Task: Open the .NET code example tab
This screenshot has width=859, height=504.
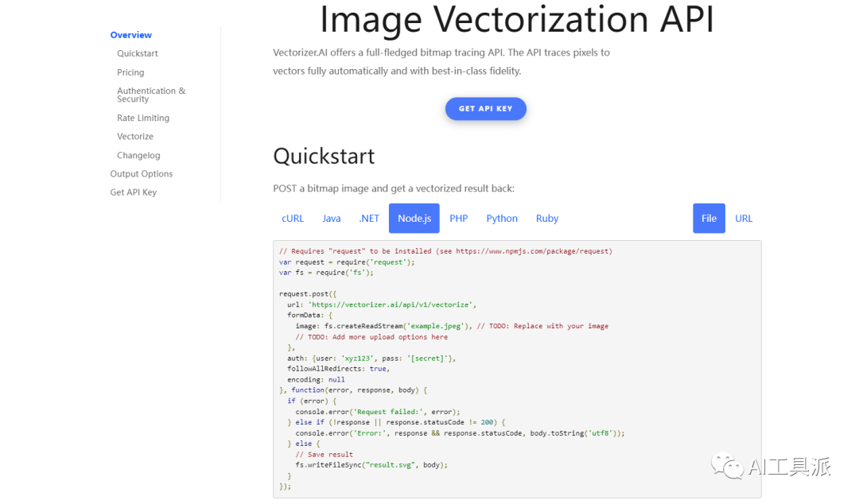Action: [369, 219]
